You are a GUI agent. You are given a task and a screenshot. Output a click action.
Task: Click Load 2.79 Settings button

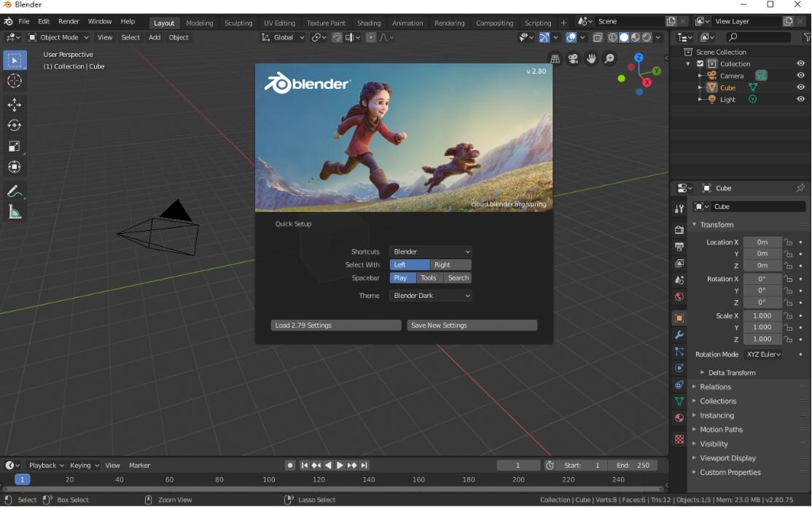click(335, 326)
